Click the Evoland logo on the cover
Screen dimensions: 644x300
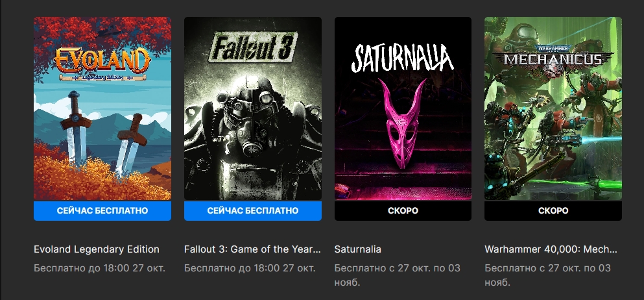click(x=102, y=62)
